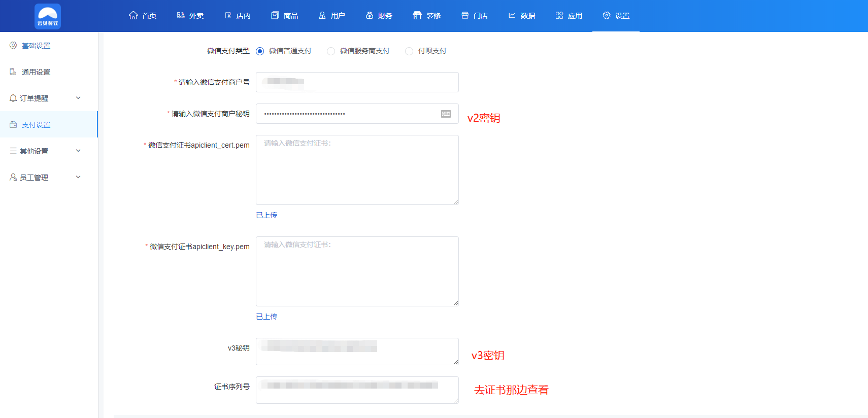Click the 证书序列号 label text
This screenshot has height=418, width=868.
point(232,387)
